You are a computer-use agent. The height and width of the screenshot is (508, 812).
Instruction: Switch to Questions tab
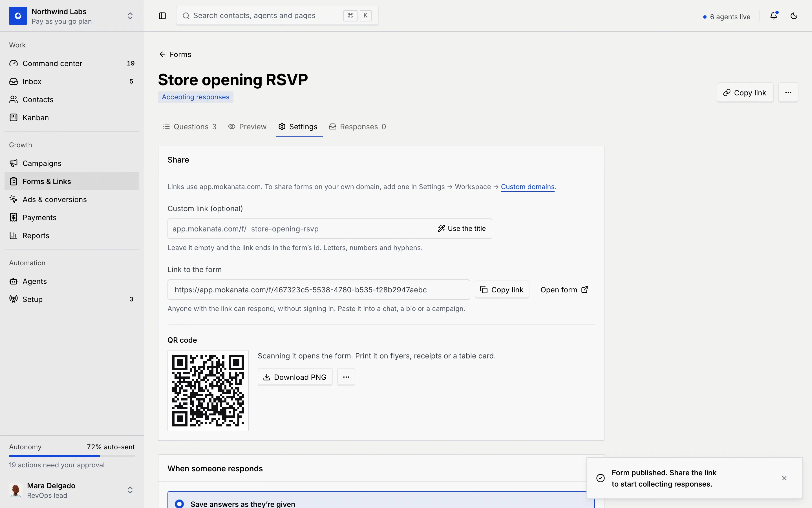pos(189,127)
